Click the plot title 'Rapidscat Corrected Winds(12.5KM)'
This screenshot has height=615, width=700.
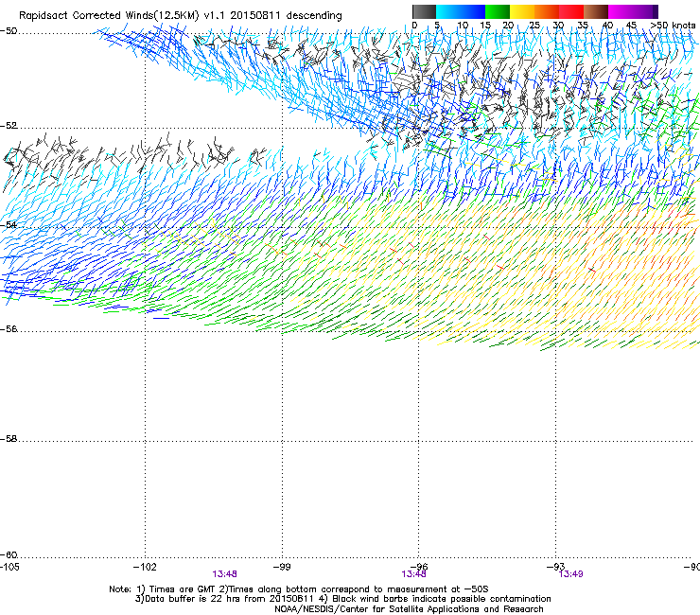pyautogui.click(x=109, y=16)
